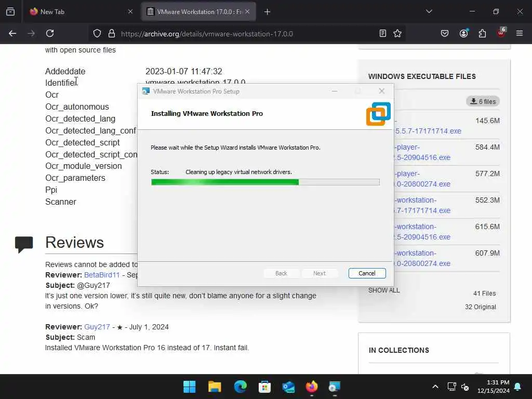Click Cancel in VMware setup dialog
The height and width of the screenshot is (399, 532).
(367, 273)
